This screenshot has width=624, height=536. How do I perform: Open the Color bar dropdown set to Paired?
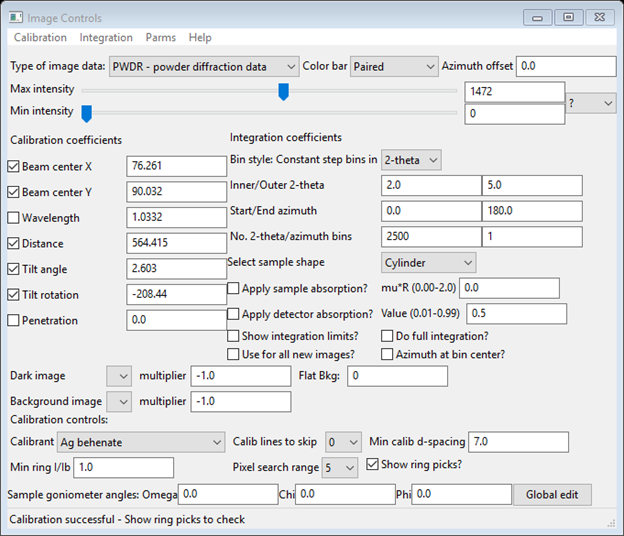coord(394,66)
